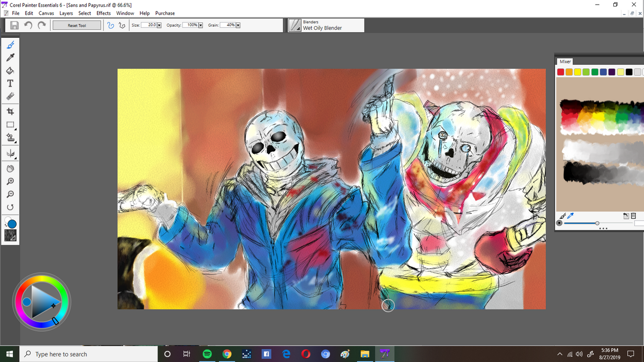Select the Zoom Out magnifier tool

pos(10,194)
